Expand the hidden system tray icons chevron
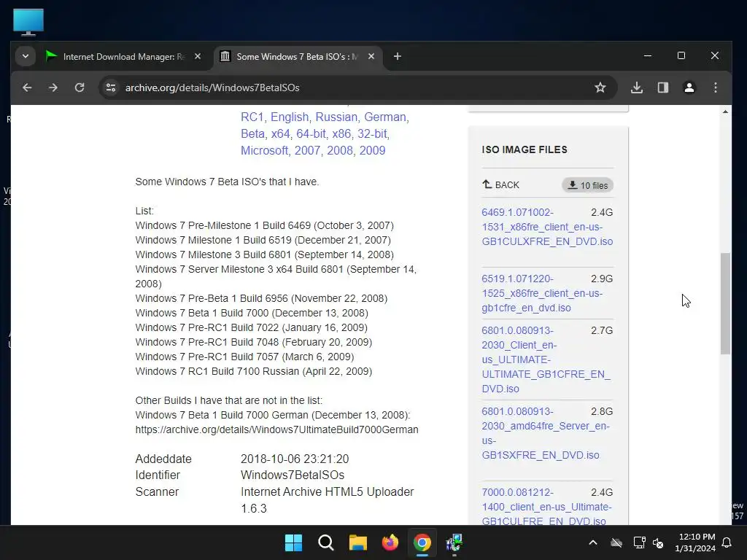The height and width of the screenshot is (560, 747). click(x=593, y=542)
